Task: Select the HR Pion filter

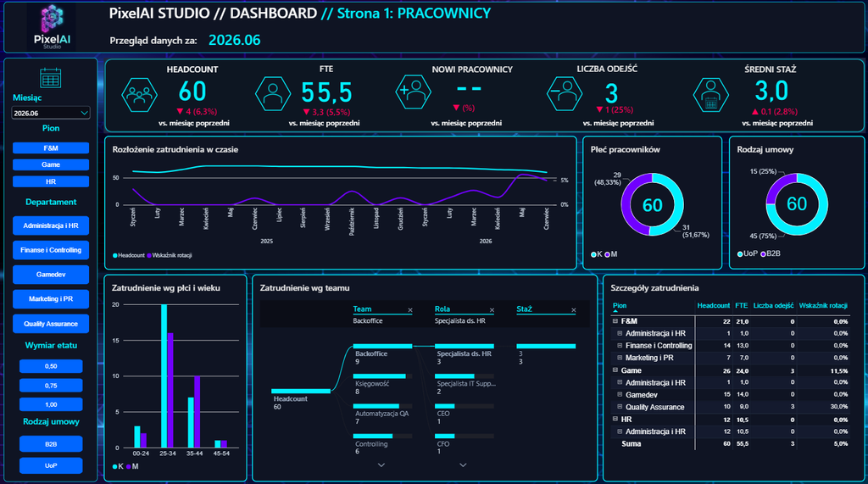Action: pos(50,181)
